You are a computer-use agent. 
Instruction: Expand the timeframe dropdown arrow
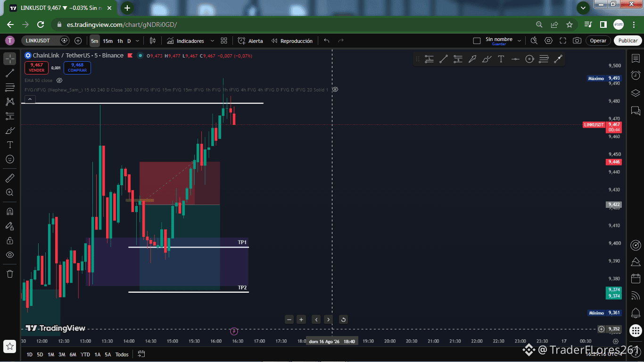coord(138,41)
